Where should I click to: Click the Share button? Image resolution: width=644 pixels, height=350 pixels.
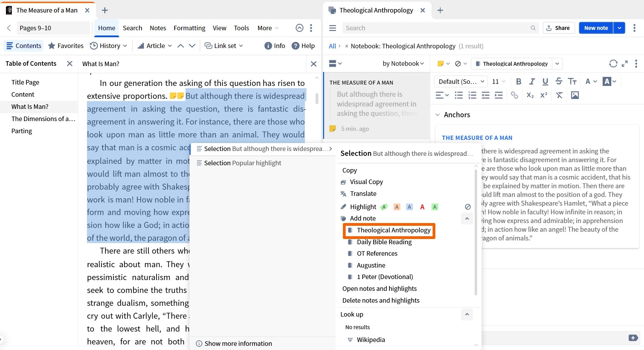click(558, 28)
